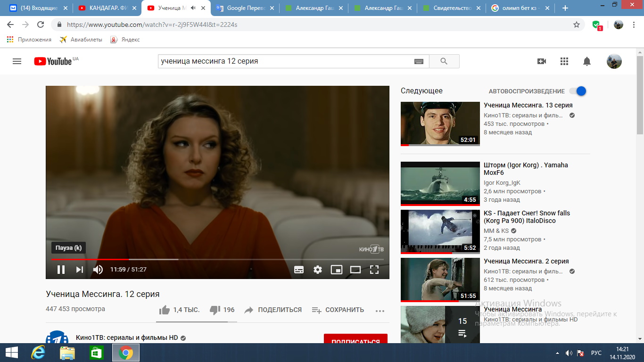Screen dimensions: 644x362
Task: Reload the page
Action: point(41,25)
